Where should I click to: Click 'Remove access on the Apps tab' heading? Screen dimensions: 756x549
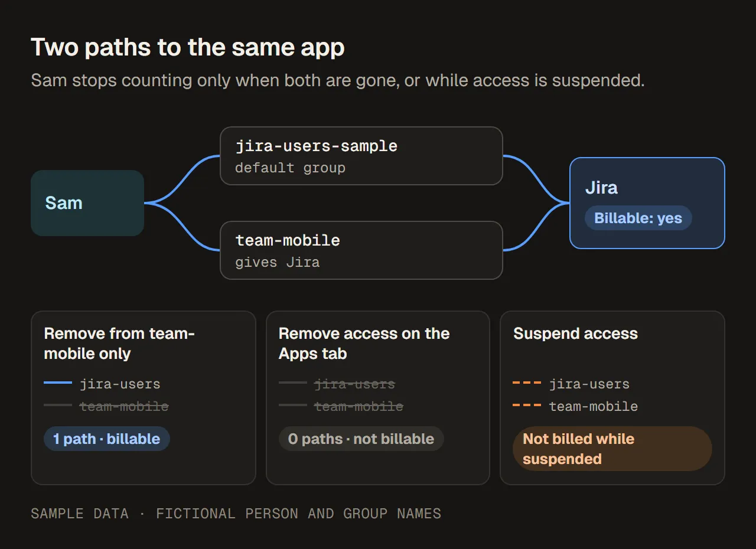click(x=364, y=344)
